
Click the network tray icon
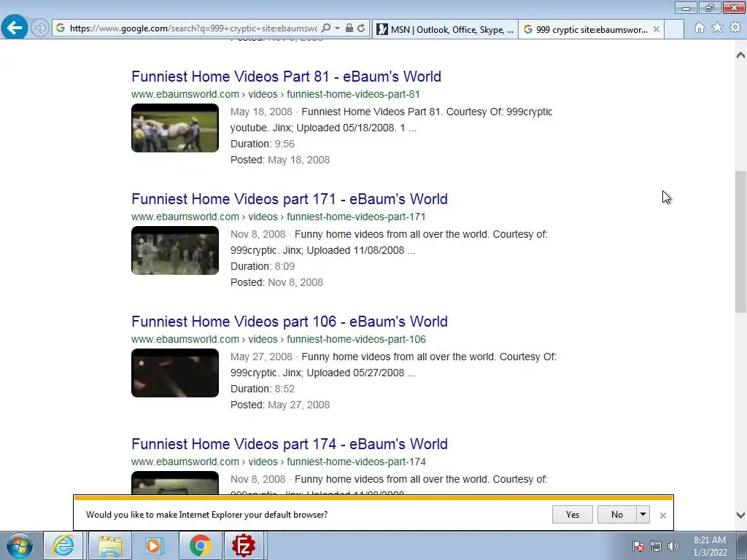[x=656, y=546]
